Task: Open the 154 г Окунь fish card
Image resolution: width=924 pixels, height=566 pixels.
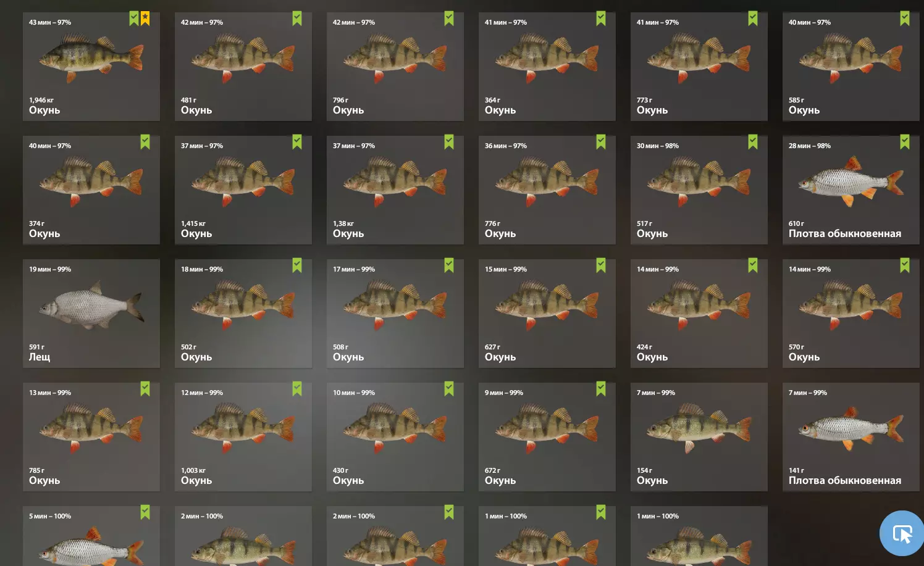Action: tap(699, 437)
